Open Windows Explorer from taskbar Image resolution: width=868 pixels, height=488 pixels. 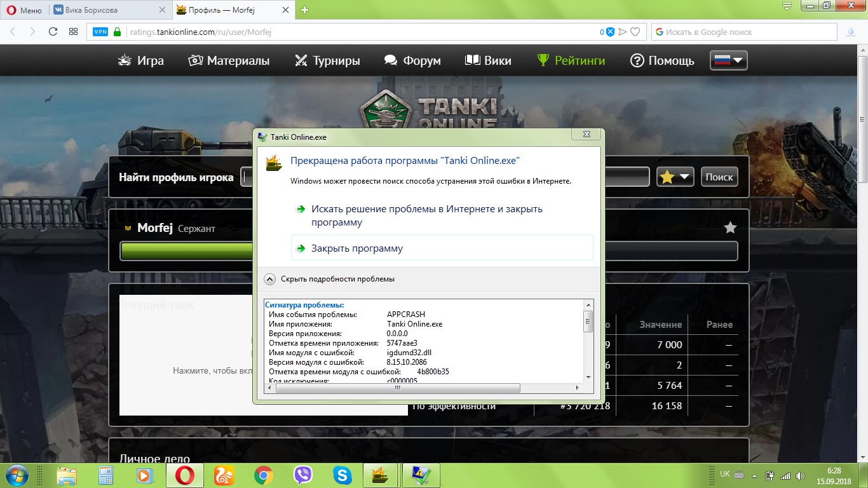pos(67,475)
